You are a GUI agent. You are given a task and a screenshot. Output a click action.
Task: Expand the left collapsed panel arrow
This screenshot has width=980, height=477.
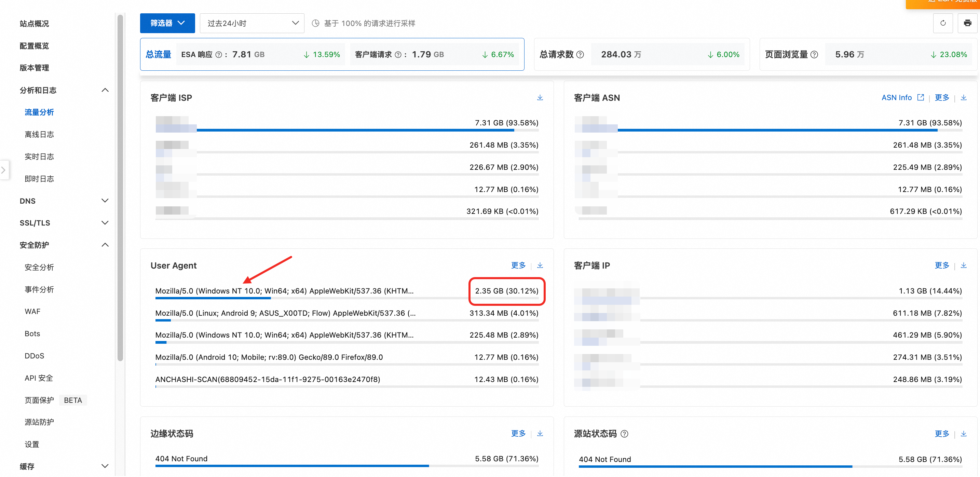[x=3, y=170]
